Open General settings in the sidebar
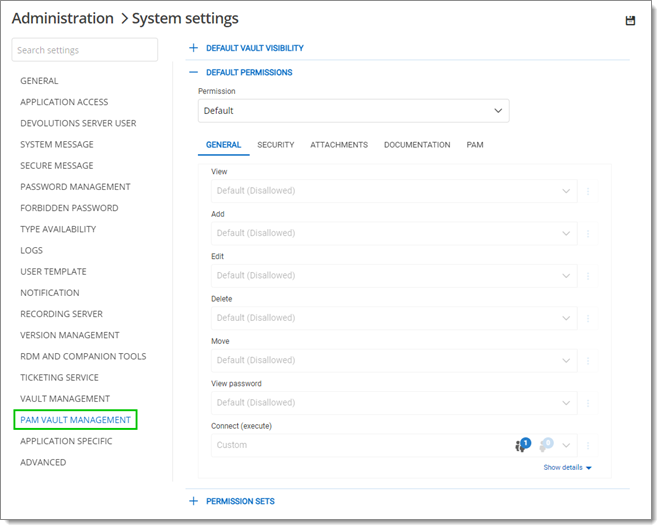The height and width of the screenshot is (530, 662). pyautogui.click(x=39, y=81)
